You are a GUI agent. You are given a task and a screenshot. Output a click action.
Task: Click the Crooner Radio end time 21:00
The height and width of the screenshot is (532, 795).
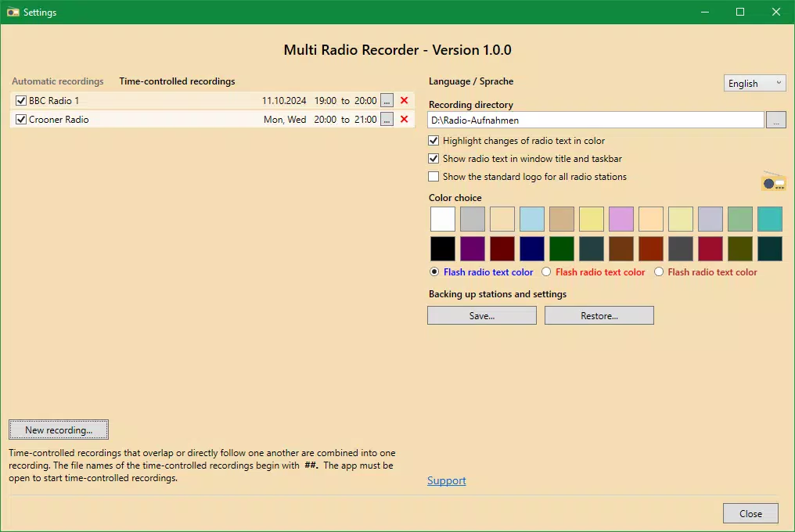click(365, 119)
